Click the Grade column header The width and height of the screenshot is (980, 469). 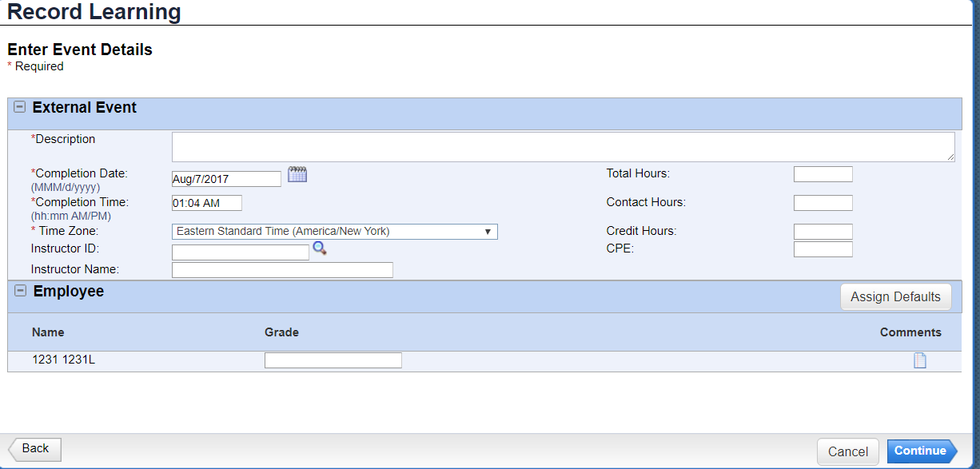tap(281, 332)
